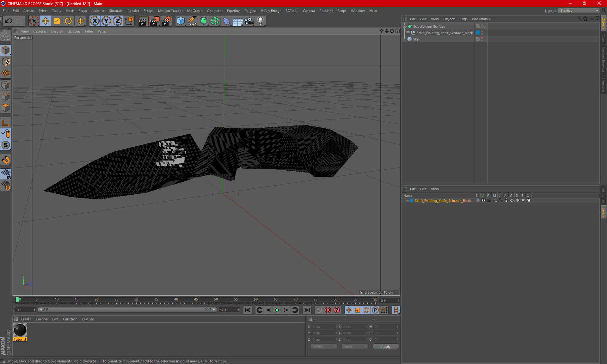The height and width of the screenshot is (364, 607).
Task: Open the Scale mode dropdown
Action: coord(355,346)
